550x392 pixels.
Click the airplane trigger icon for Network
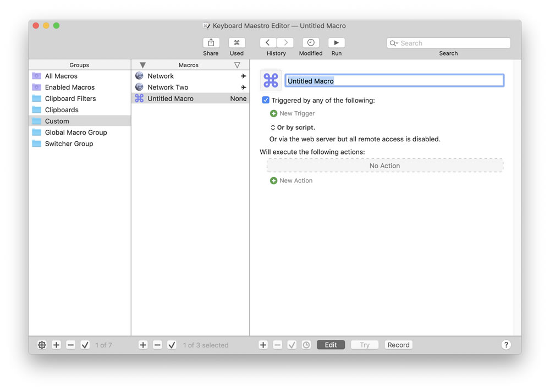point(244,76)
